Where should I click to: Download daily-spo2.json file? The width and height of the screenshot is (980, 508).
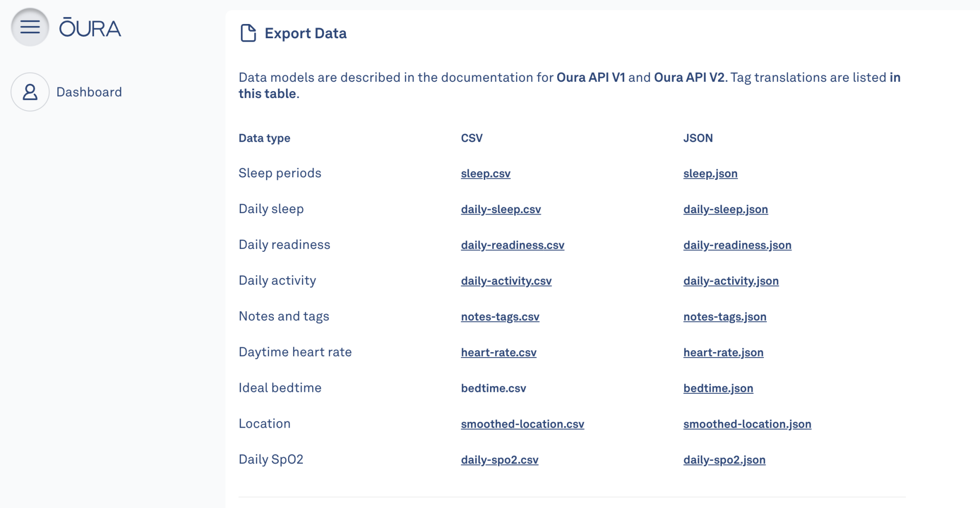724,460
